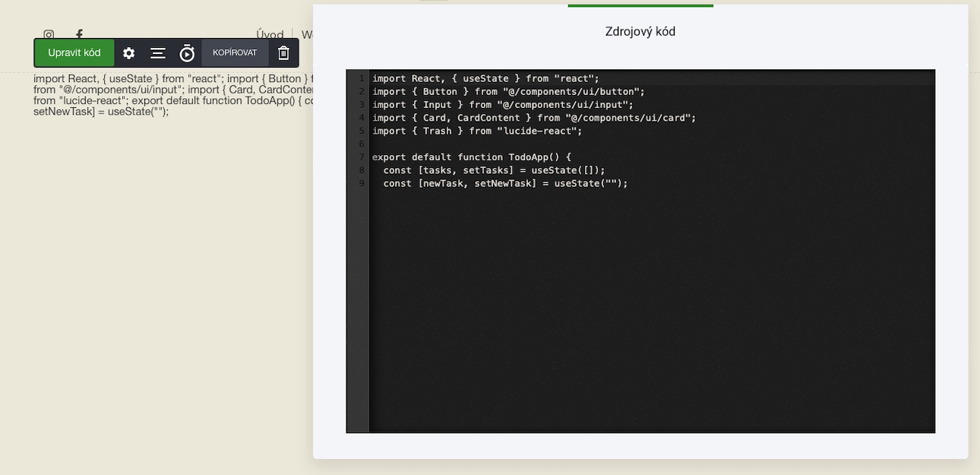The image size is (980, 475).
Task: Open the alignment lines icon
Action: point(158,53)
